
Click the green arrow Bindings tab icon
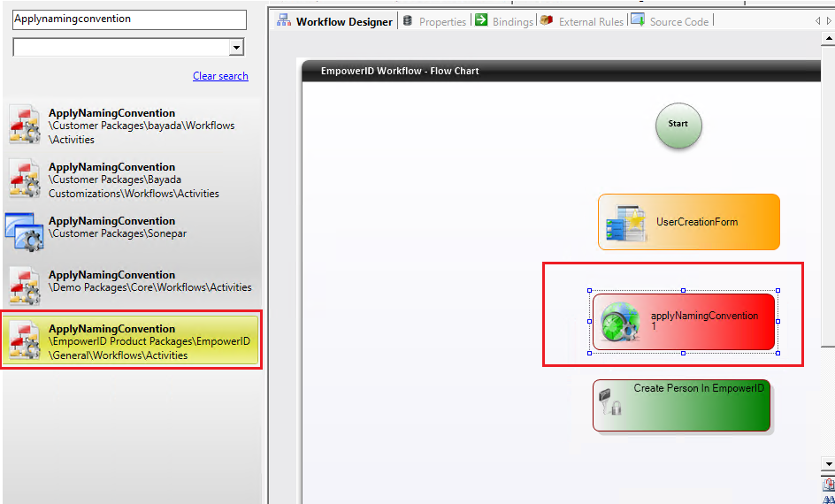(x=481, y=20)
